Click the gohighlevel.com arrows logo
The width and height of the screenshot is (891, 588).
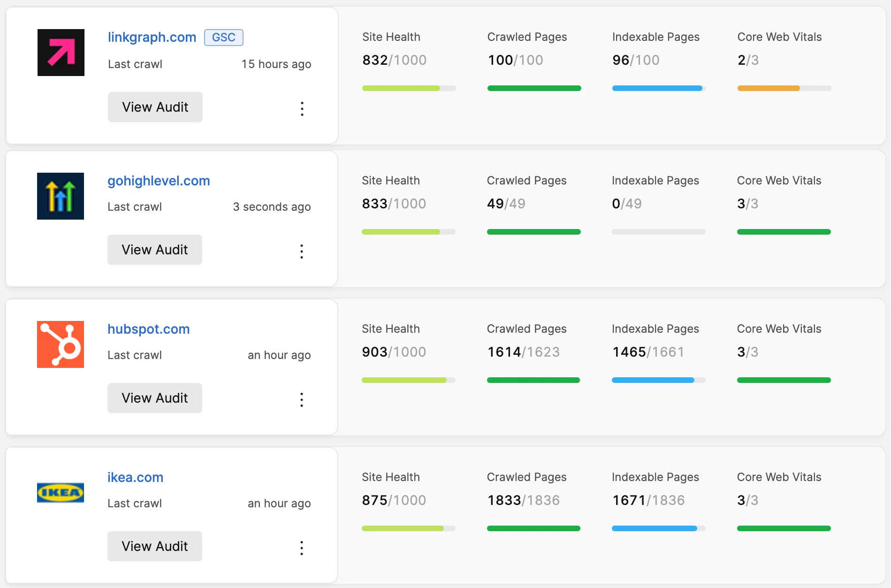pyautogui.click(x=61, y=196)
